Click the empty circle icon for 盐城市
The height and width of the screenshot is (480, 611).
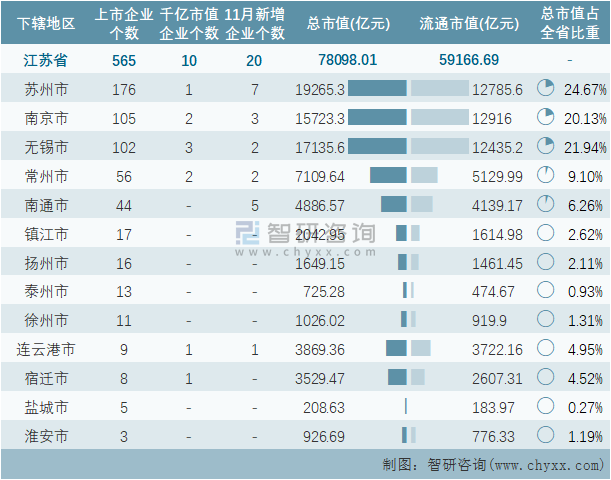(x=545, y=407)
